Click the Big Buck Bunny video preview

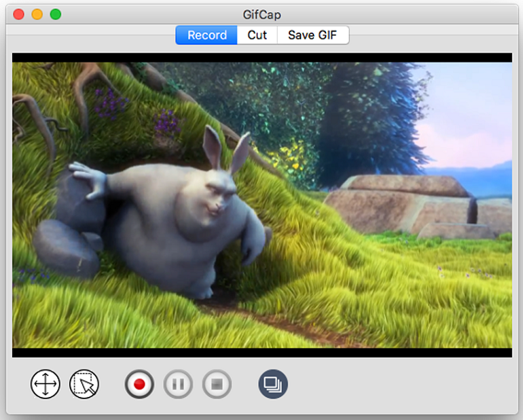pyautogui.click(x=262, y=205)
